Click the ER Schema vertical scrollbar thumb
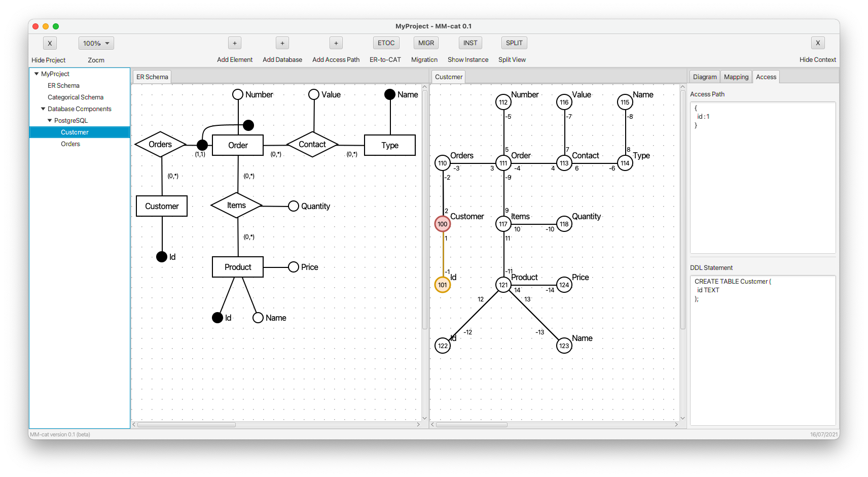Screen dimensions: 868x477 pos(425,209)
